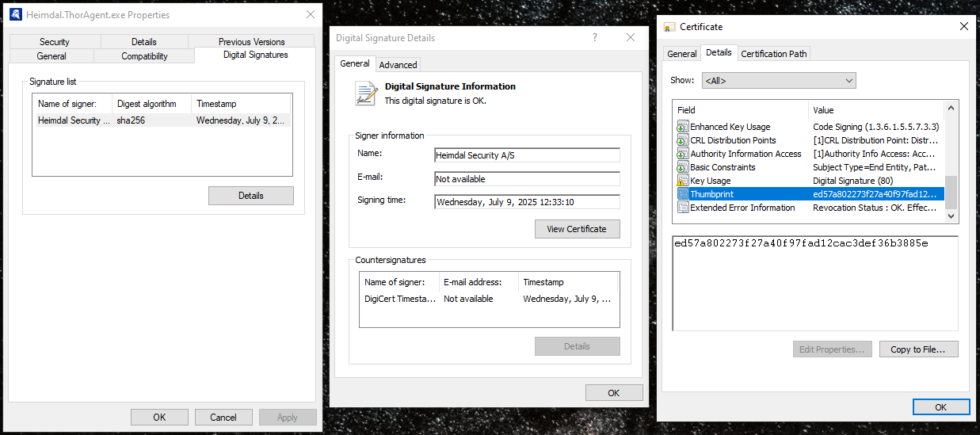
Task: Click Cancel in the Properties window
Action: 223,418
